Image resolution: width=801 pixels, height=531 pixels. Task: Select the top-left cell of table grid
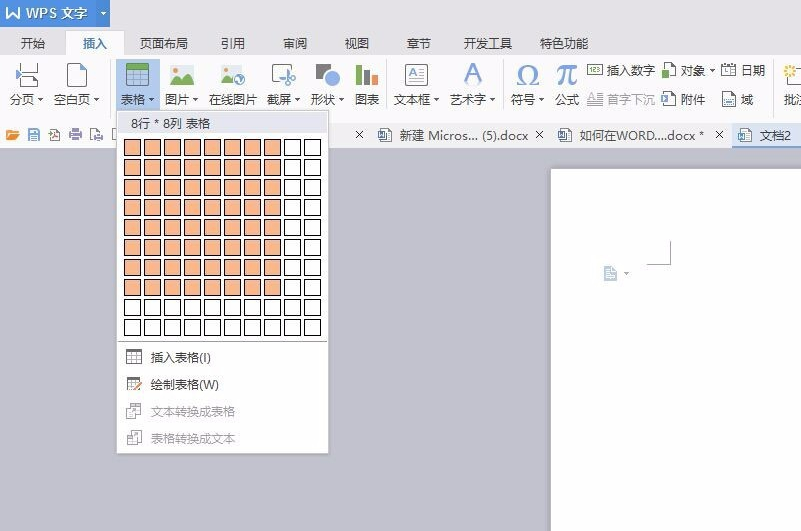point(132,147)
